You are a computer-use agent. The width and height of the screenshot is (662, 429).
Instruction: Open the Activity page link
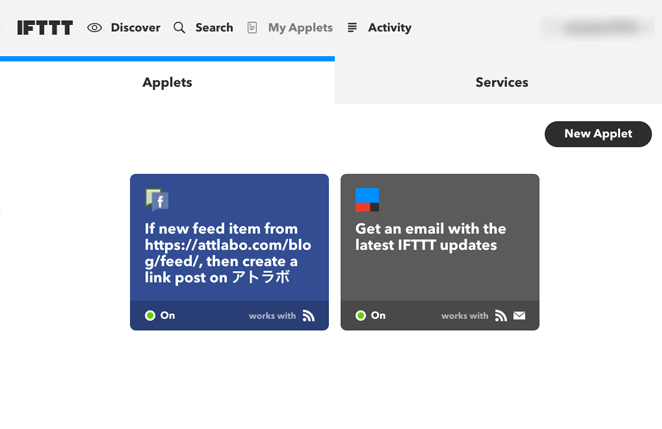(x=389, y=28)
